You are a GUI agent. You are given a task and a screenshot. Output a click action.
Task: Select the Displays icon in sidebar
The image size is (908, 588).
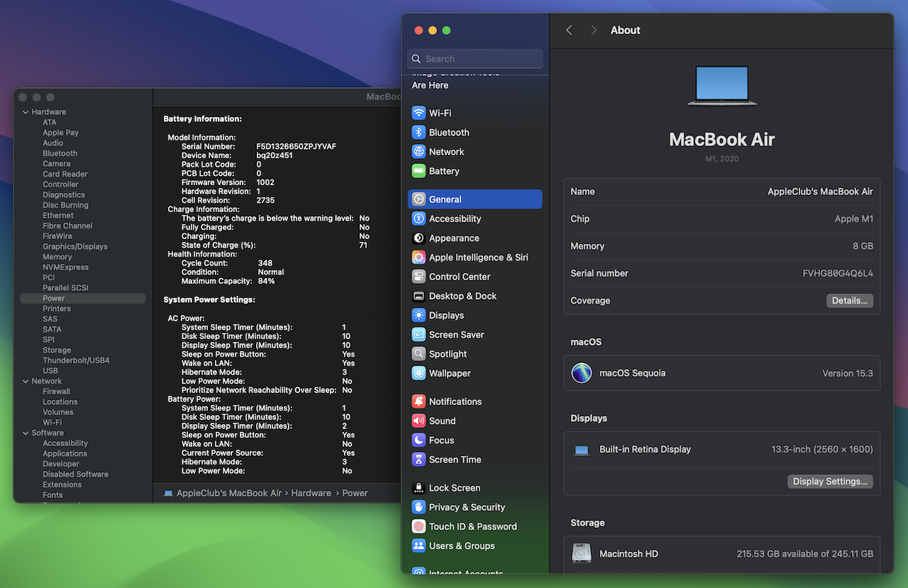[x=419, y=316]
